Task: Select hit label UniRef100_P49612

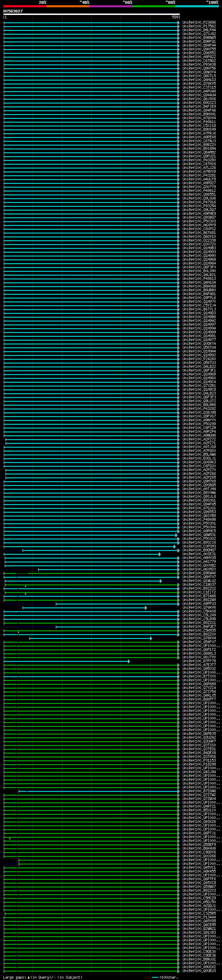Action: [199, 191]
